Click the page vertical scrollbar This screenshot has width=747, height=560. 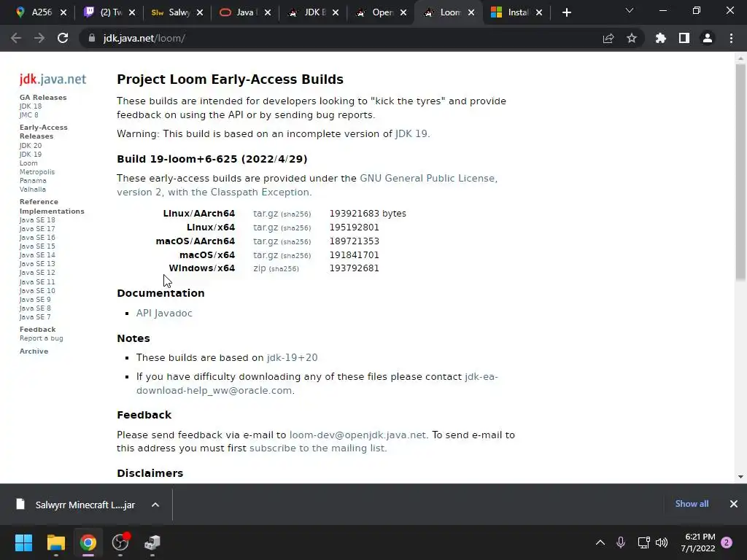point(740,171)
